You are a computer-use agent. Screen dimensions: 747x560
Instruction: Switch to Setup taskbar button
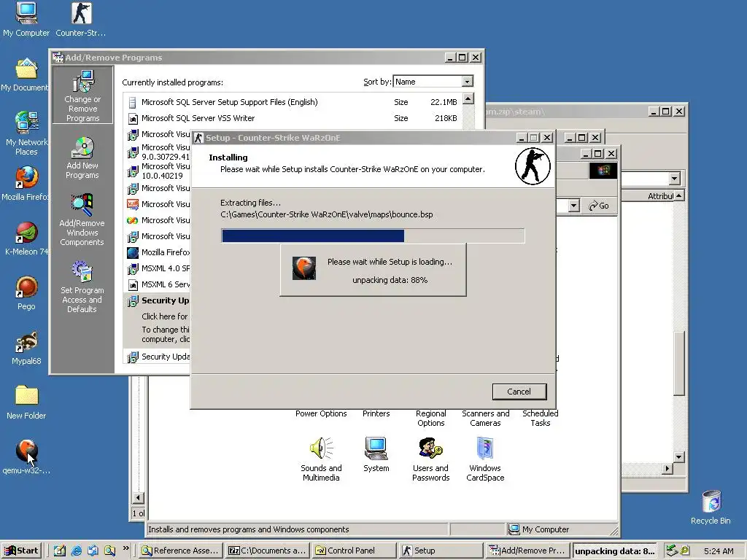point(441,551)
